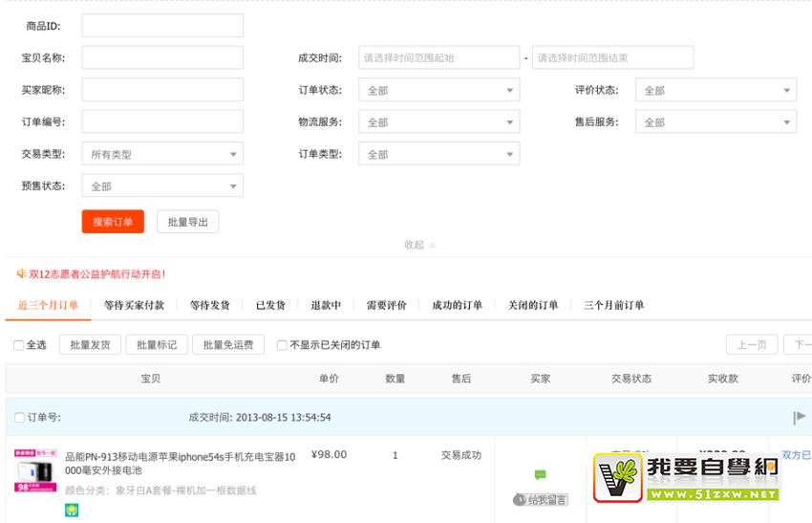Toggle 不显示已关闭的订单 checkbox
812x523 pixels.
tap(282, 345)
